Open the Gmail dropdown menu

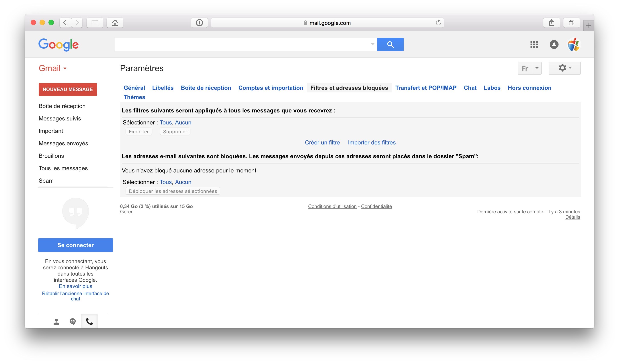click(52, 68)
